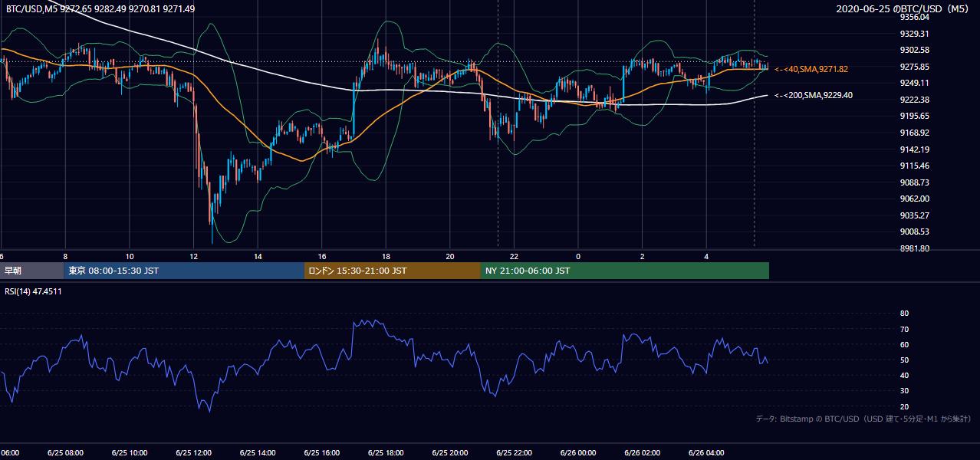Click price axis label 8981.80
980x460 pixels.
(915, 248)
